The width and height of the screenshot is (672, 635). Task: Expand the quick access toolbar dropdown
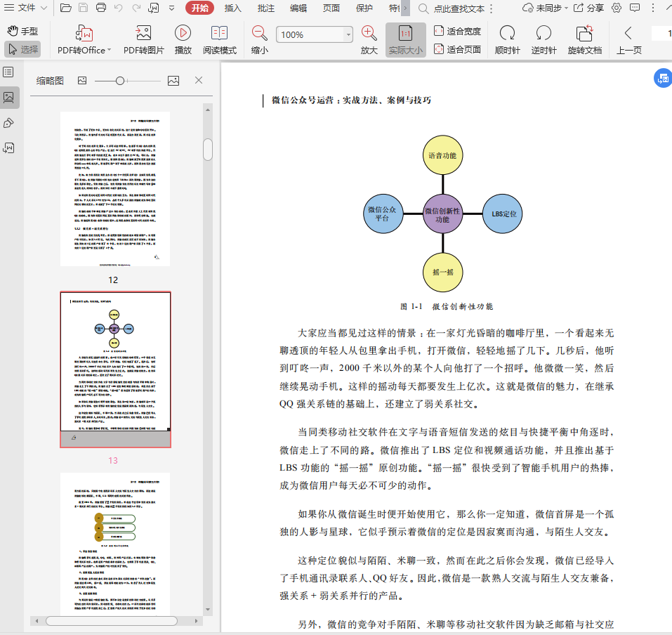pyautogui.click(x=171, y=8)
